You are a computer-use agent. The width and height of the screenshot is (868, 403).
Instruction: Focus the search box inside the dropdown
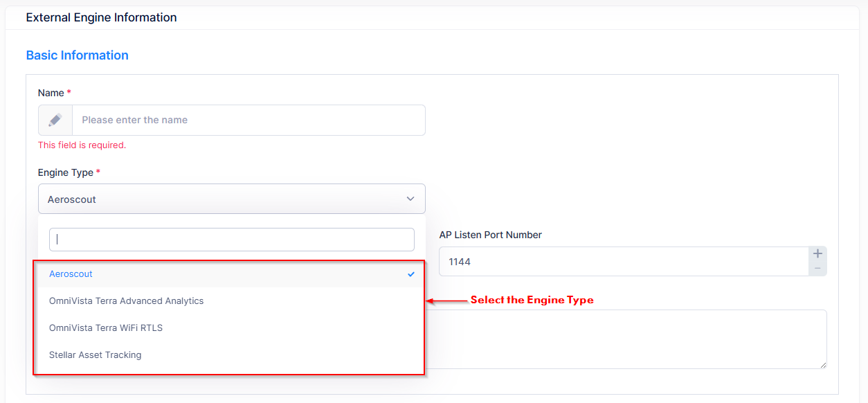231,240
